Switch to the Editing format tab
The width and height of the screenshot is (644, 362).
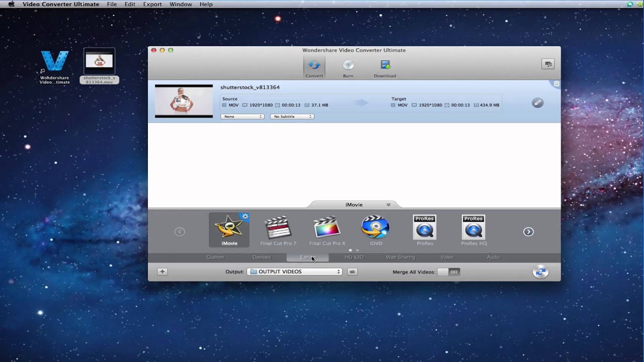pyautogui.click(x=307, y=257)
